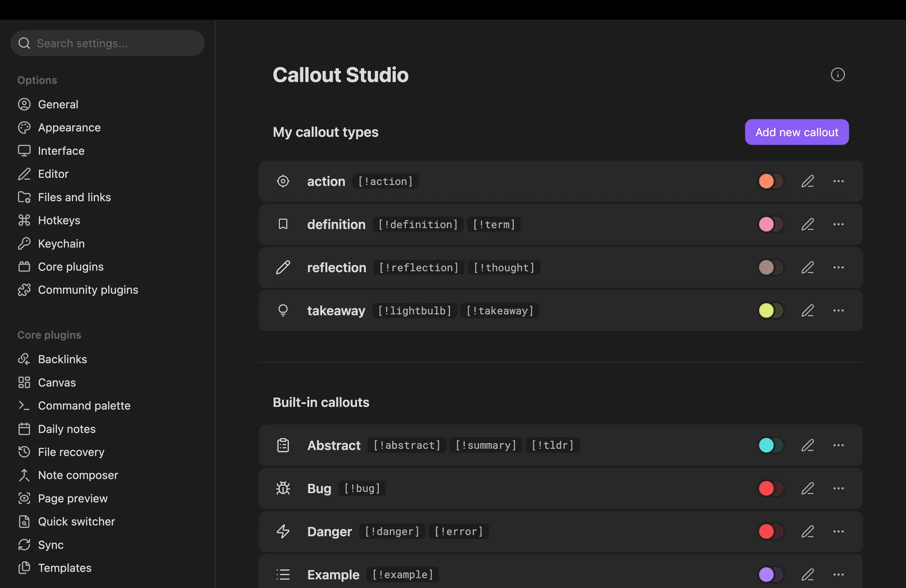The image size is (906, 588).
Task: Toggle the yellow switch for takeaway callout
Action: (x=771, y=311)
